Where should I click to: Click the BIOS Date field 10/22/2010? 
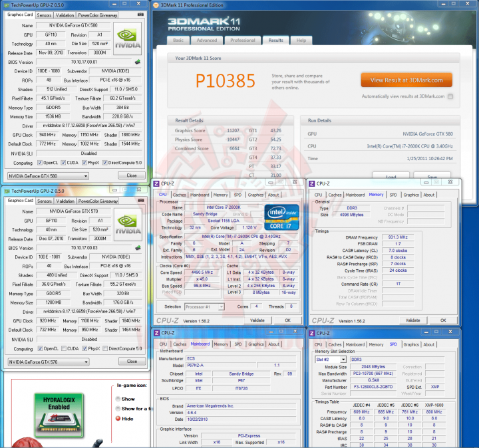(241, 419)
